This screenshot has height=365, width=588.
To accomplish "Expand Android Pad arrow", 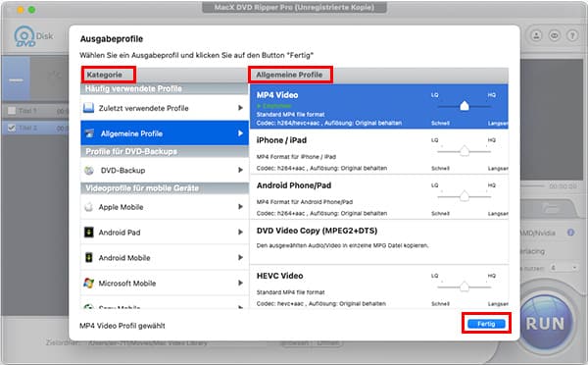I will click(x=240, y=233).
